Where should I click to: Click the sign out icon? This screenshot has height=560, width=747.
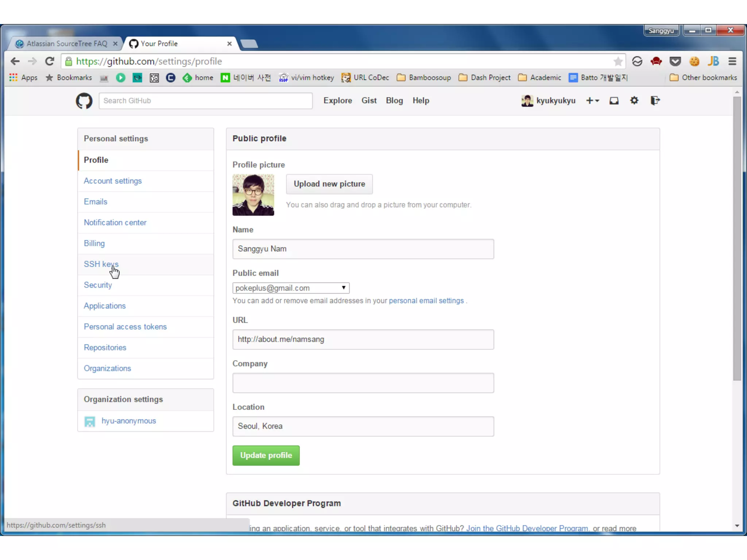[655, 100]
